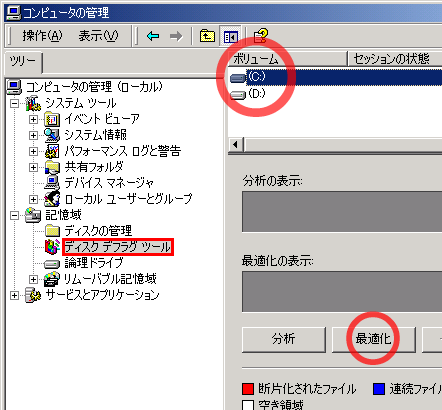Open the 操作(A) menu
Viewport: 442px width, 410px height.
(x=42, y=36)
